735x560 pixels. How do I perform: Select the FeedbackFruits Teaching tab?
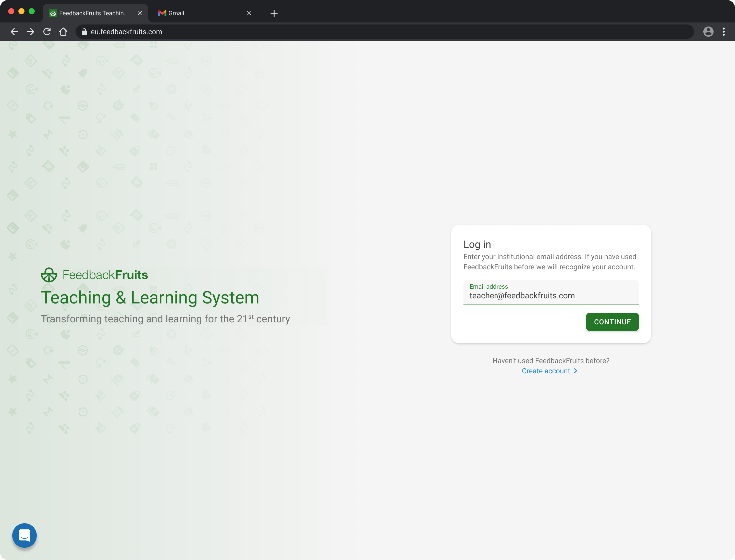(x=95, y=13)
